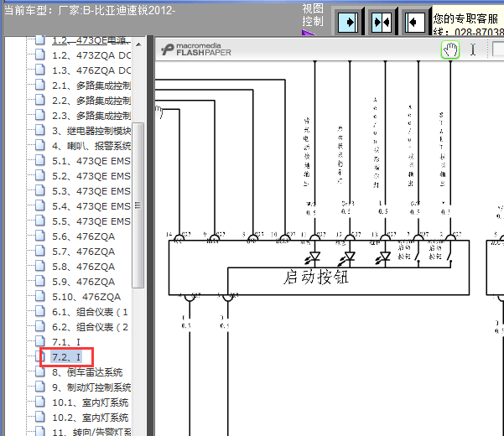The image size is (504, 436).
Task: Click page icon beside 1.3、476ZQA DC
Action: [40, 70]
